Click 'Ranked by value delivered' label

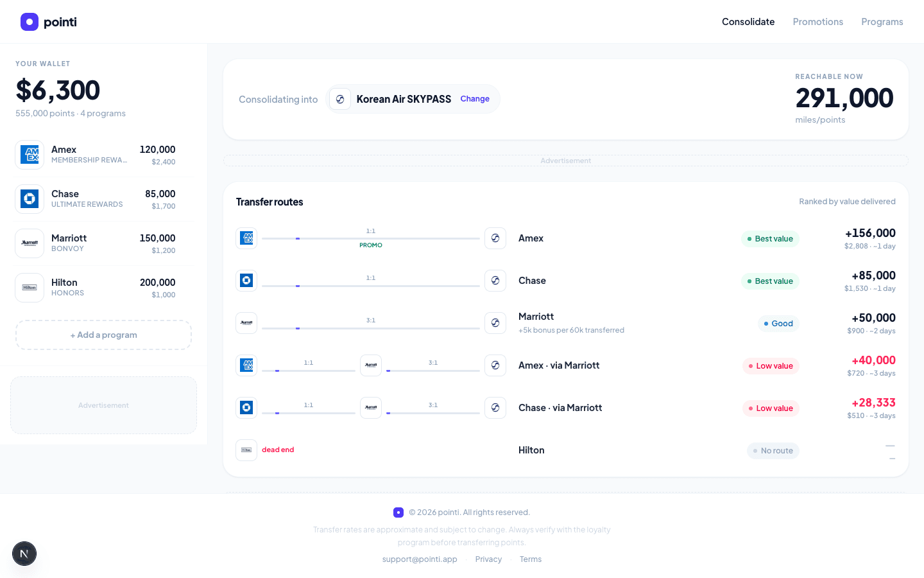(847, 202)
